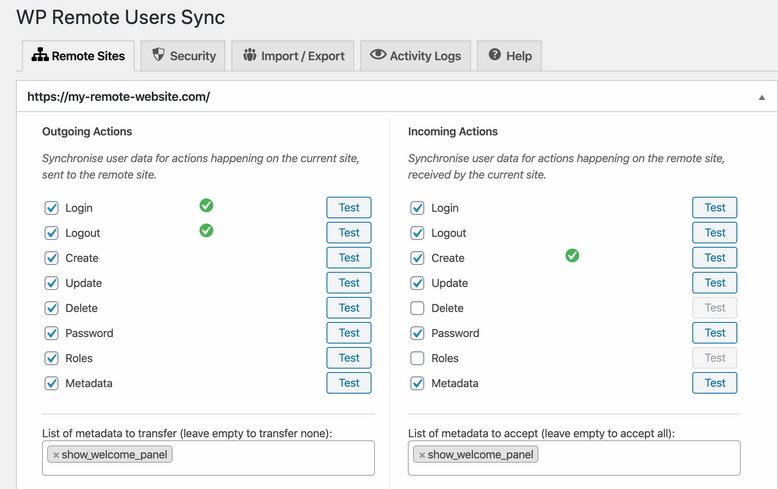Screen dimensions: 778x489
Task: Test the outgoing Create action
Action: pos(349,257)
